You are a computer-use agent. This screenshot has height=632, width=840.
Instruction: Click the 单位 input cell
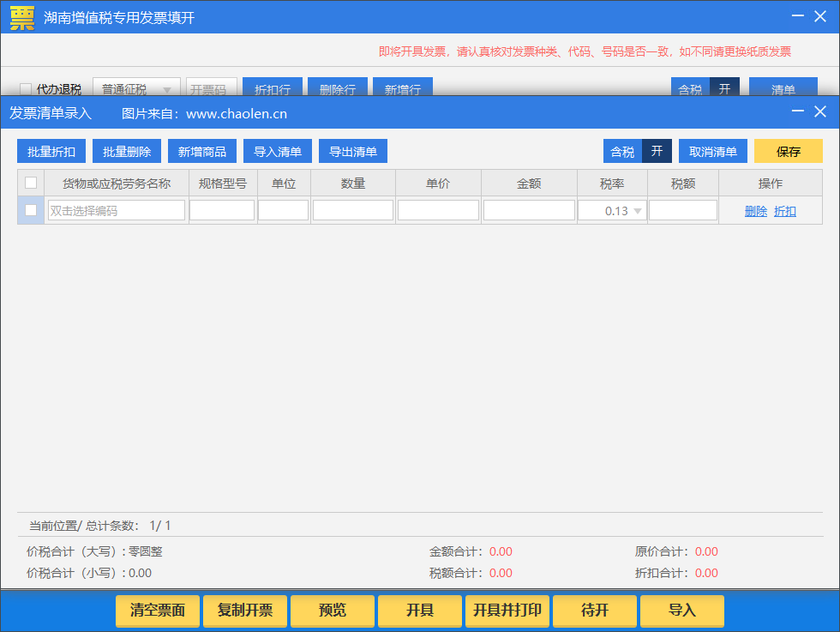284,210
